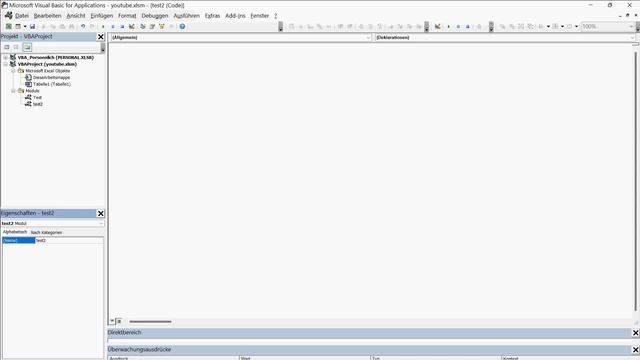Select DieseArbeitsmappe in the project tree
The width and height of the screenshot is (640, 360).
[51, 78]
